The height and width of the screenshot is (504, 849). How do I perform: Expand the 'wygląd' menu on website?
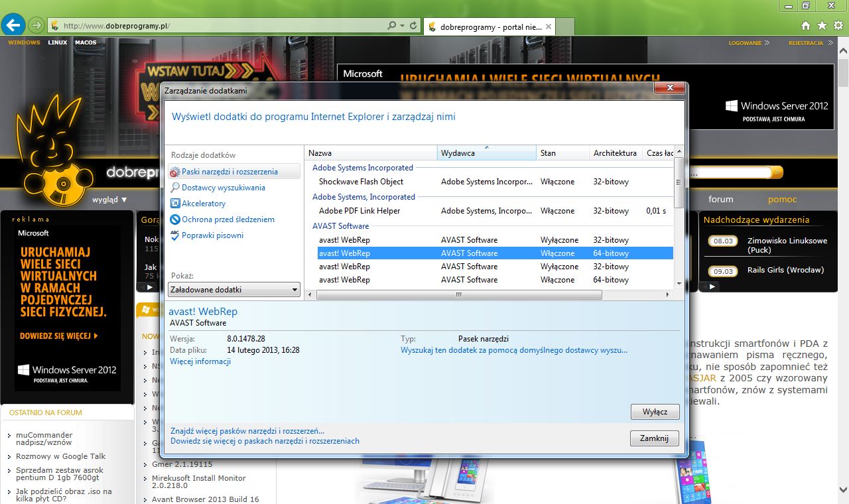109,200
